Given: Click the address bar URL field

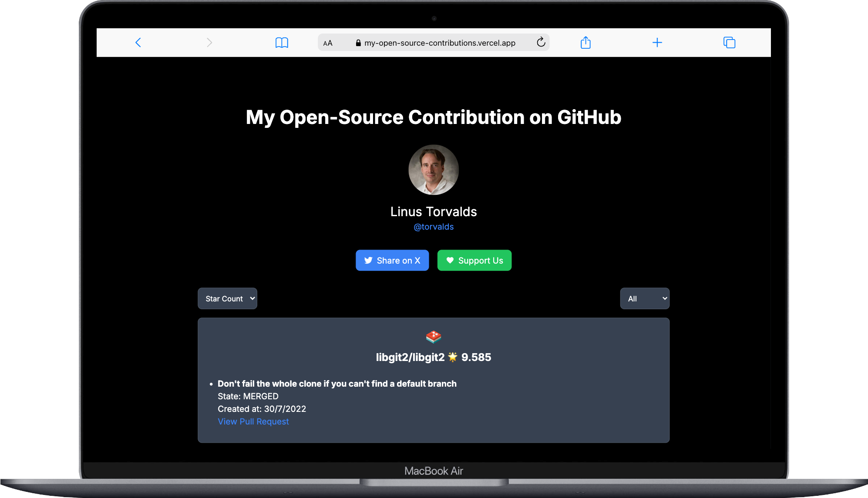Looking at the screenshot, I should tap(434, 43).
